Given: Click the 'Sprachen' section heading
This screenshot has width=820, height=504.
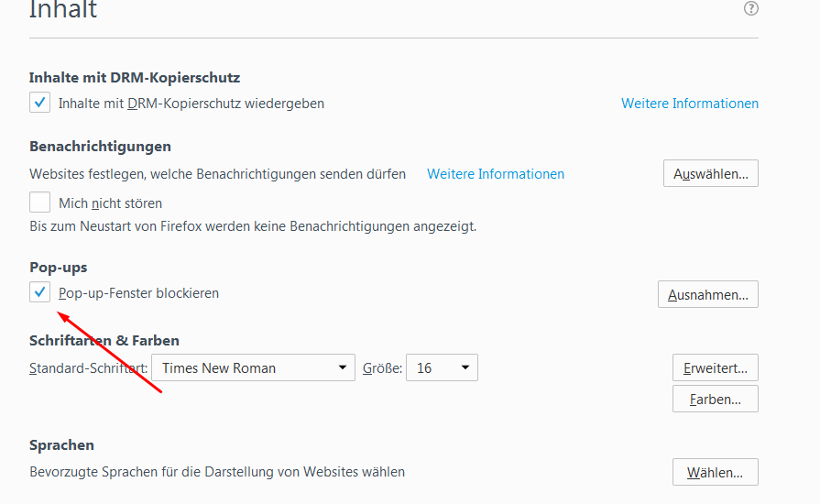Looking at the screenshot, I should (61, 445).
